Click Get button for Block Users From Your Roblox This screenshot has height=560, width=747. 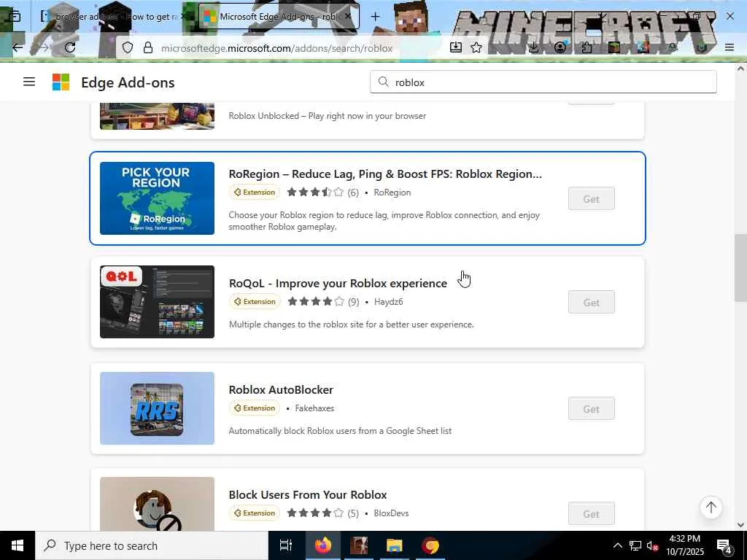tap(591, 514)
